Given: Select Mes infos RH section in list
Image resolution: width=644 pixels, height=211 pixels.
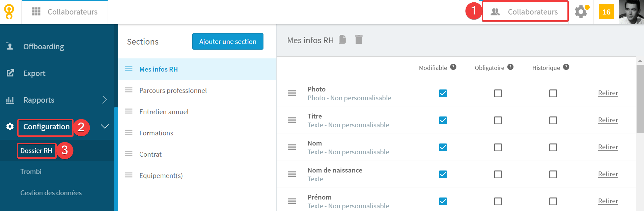Looking at the screenshot, I should click(197, 69).
